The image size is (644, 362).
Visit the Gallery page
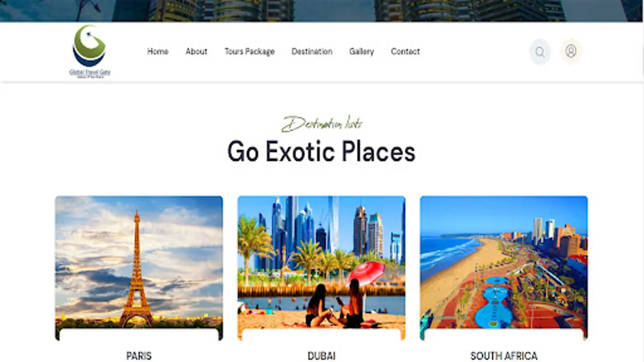[x=361, y=51]
